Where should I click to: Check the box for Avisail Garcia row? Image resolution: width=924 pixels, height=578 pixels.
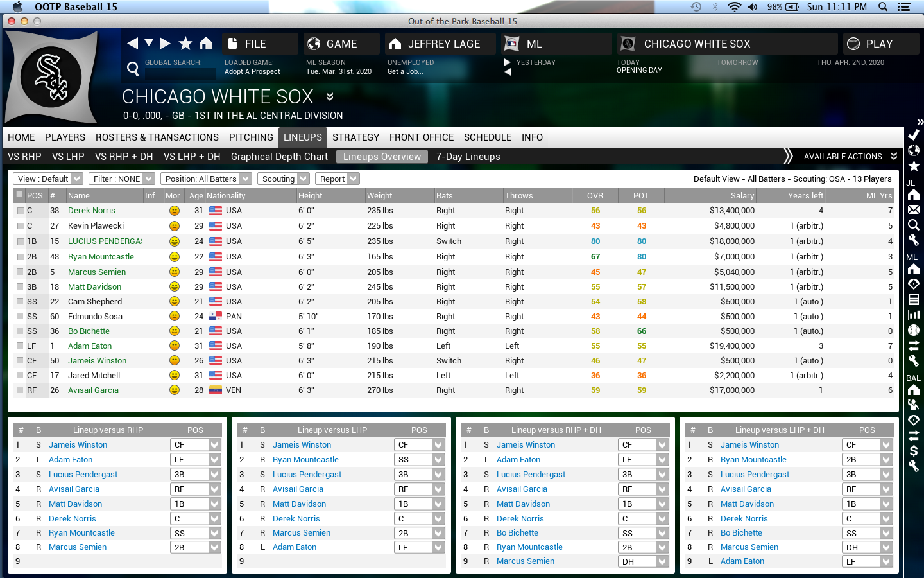point(20,390)
